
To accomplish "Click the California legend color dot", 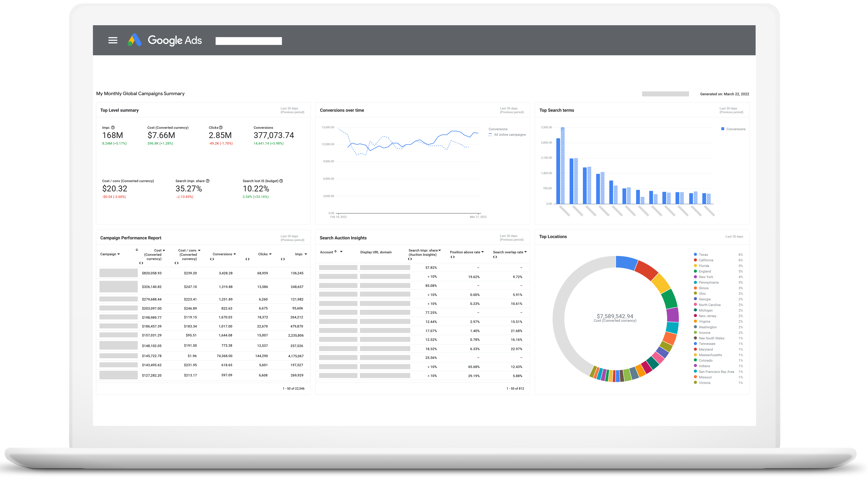I will pyautogui.click(x=695, y=260).
